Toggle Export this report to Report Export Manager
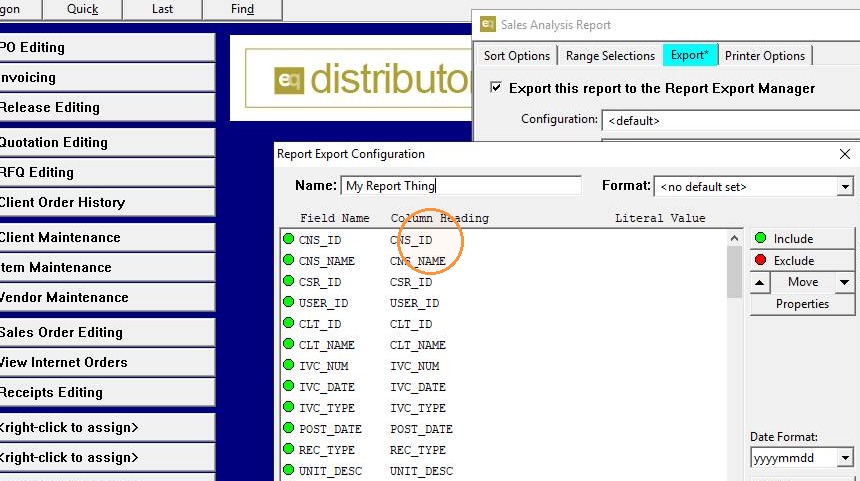The image size is (860, 481). pyautogui.click(x=495, y=88)
